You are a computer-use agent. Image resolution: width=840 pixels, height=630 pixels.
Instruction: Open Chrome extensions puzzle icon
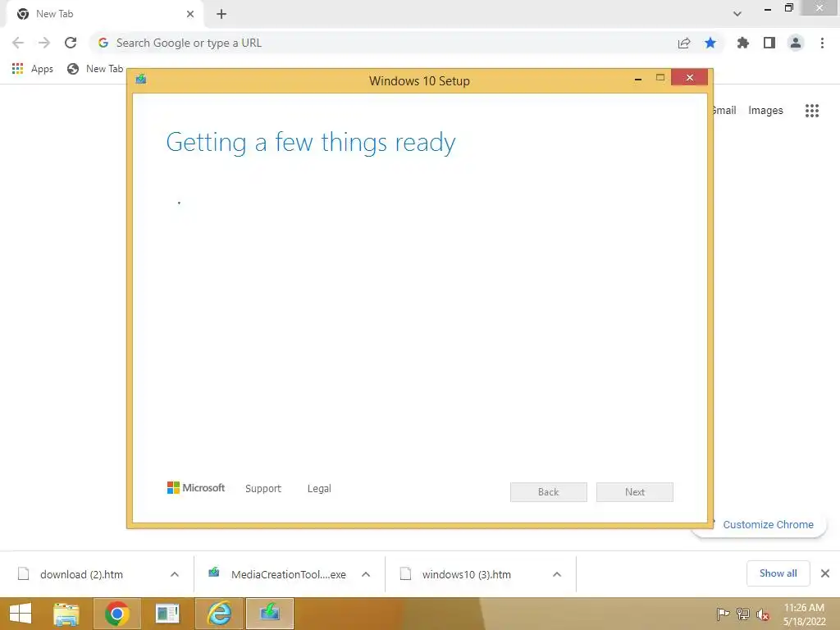pyautogui.click(x=742, y=43)
